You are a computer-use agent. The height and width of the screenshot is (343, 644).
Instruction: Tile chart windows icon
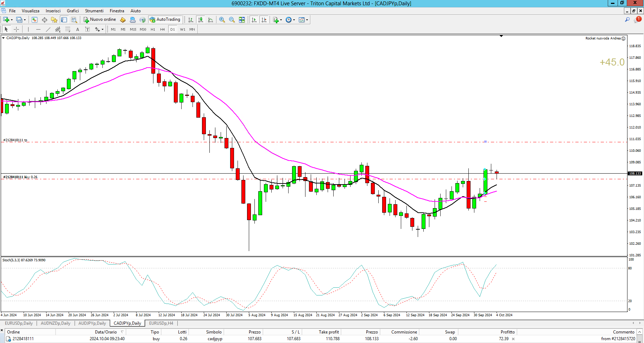click(242, 20)
